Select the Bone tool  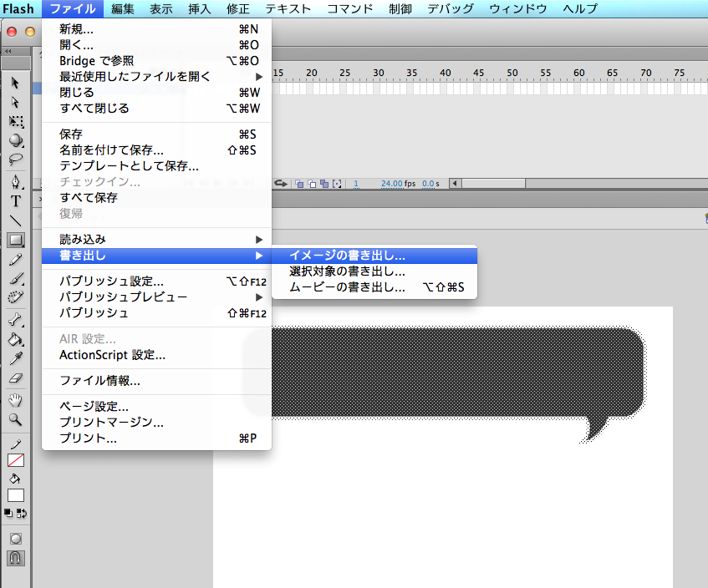coord(16,320)
